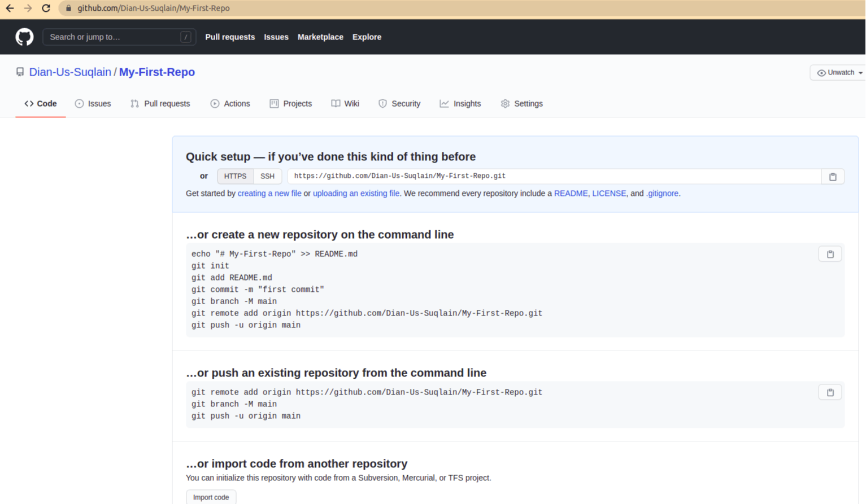
Task: Click the Projects tab board icon
Action: (274, 104)
